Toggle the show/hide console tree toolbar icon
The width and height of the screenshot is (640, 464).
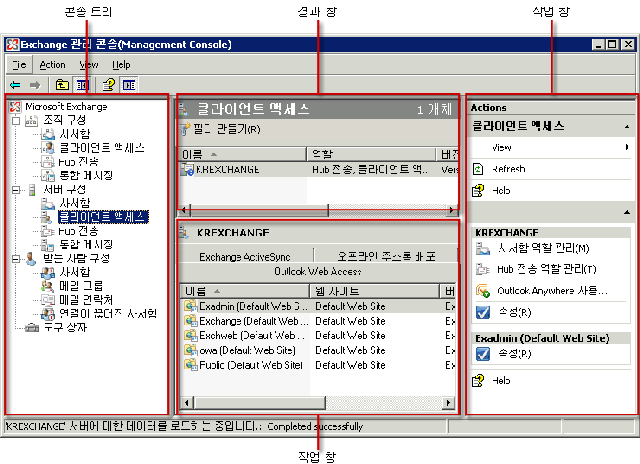pos(82,85)
